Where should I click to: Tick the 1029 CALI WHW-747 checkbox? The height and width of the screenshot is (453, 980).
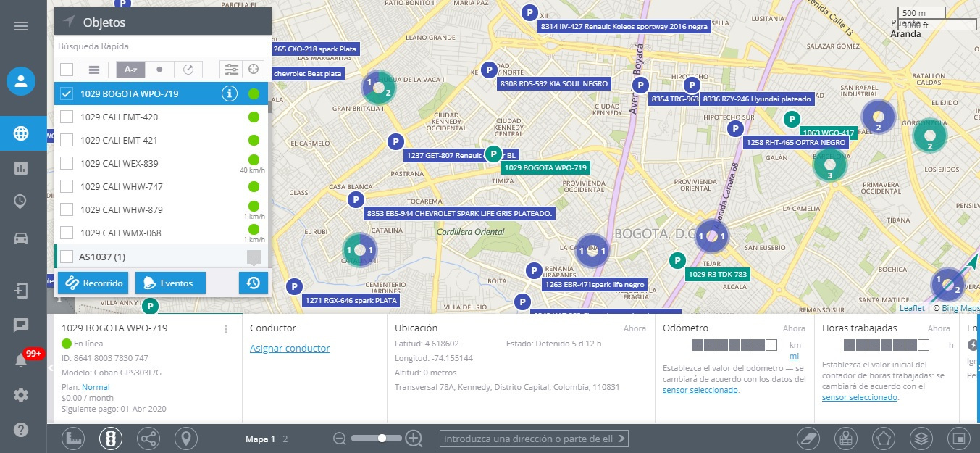pyautogui.click(x=67, y=186)
